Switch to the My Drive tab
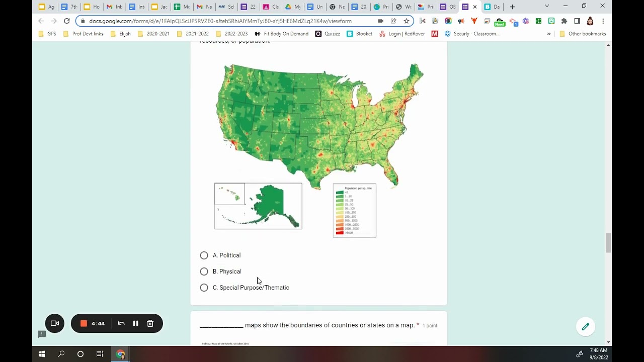This screenshot has height=362, width=644. coord(293,7)
